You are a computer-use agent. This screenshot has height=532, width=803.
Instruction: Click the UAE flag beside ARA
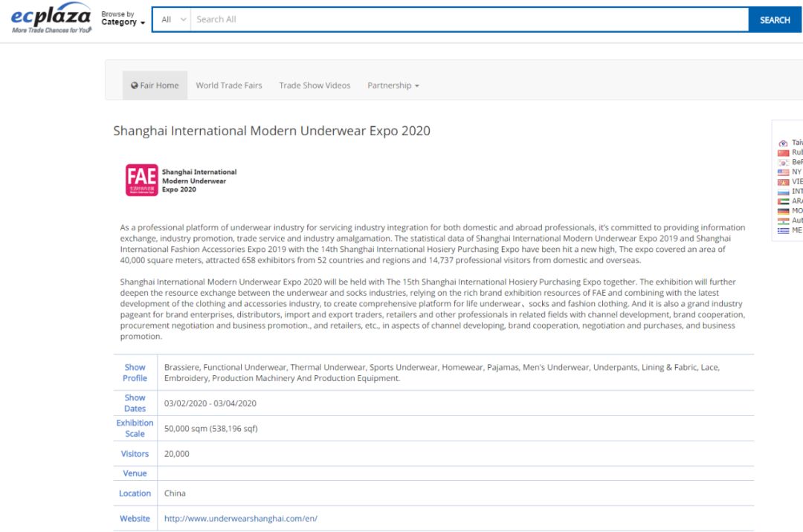[x=783, y=201]
